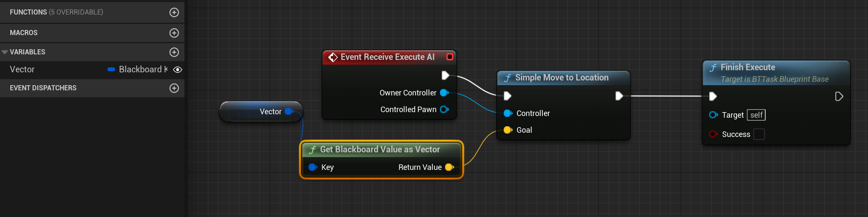
Task: Click the Return Value output pin
Action: coord(449,167)
